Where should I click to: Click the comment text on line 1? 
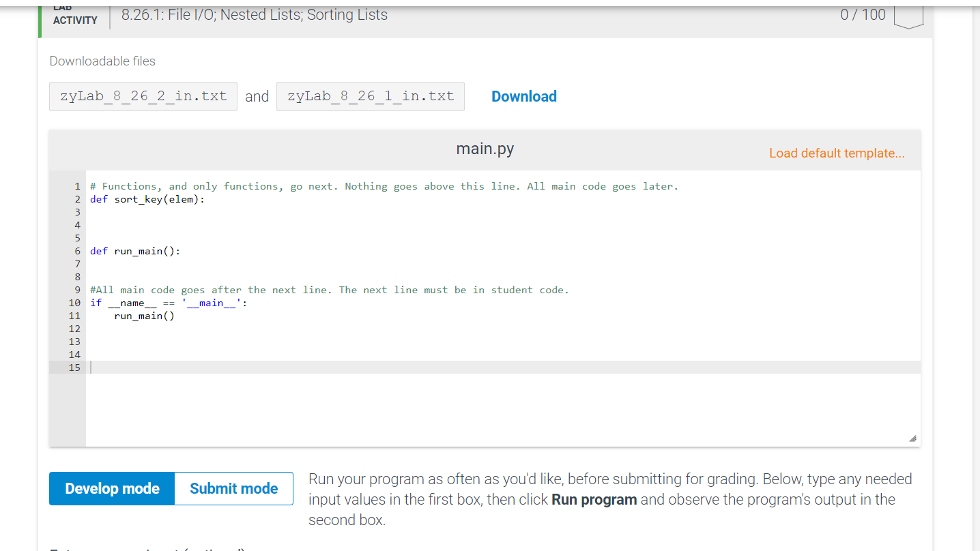[382, 185]
